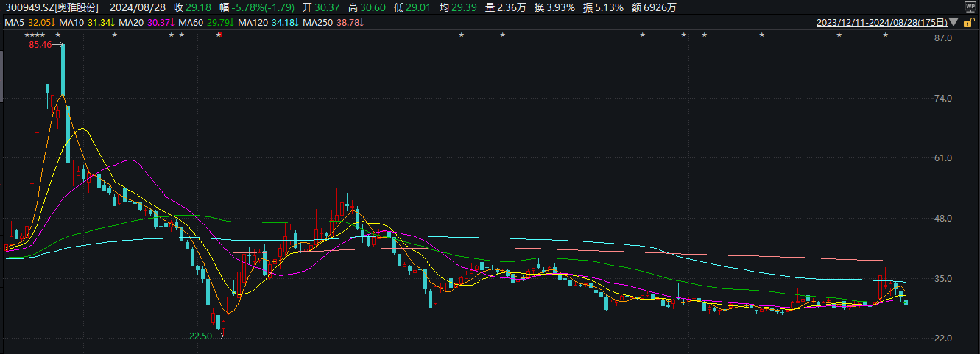Click the first star in the four-star cluster
980x354 pixels.
coord(27,35)
